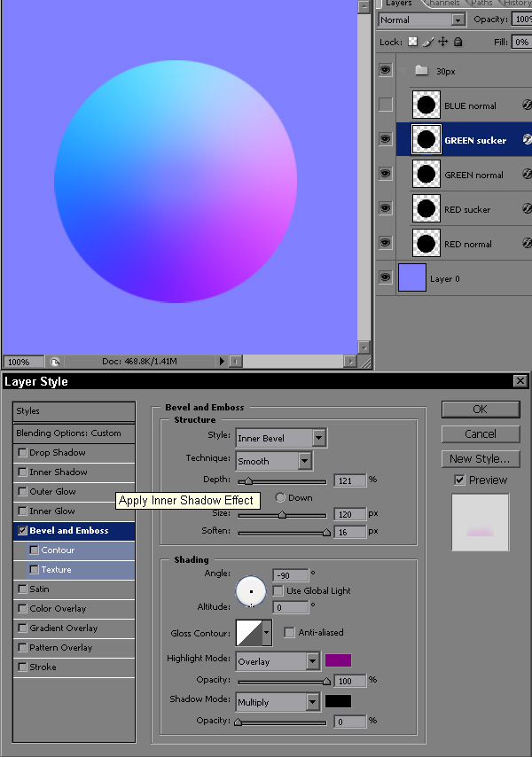
Task: Click the purple highlight color swatch
Action: [x=338, y=660]
